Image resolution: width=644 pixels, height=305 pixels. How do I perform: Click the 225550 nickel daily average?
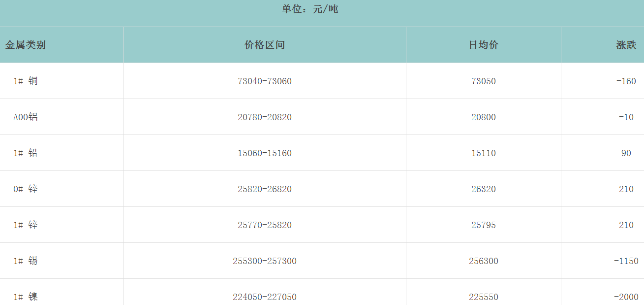tap(484, 297)
